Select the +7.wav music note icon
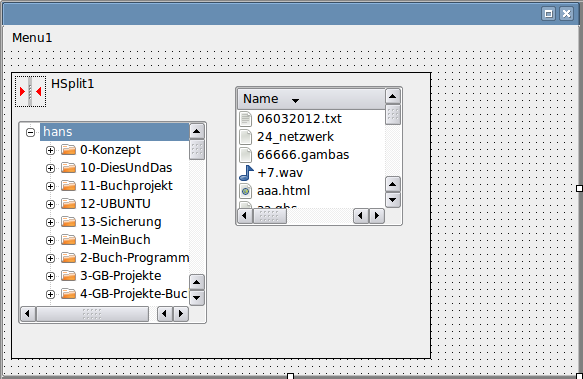The width and height of the screenshot is (583, 379). [x=246, y=173]
